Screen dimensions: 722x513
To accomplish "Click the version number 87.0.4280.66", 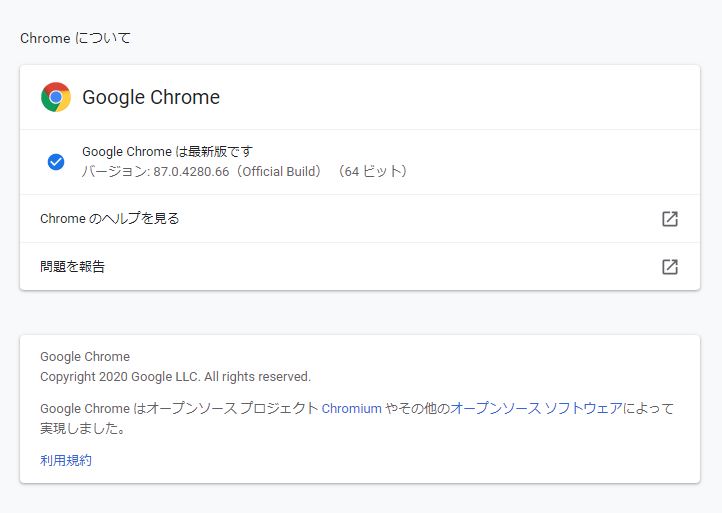I will [191, 172].
